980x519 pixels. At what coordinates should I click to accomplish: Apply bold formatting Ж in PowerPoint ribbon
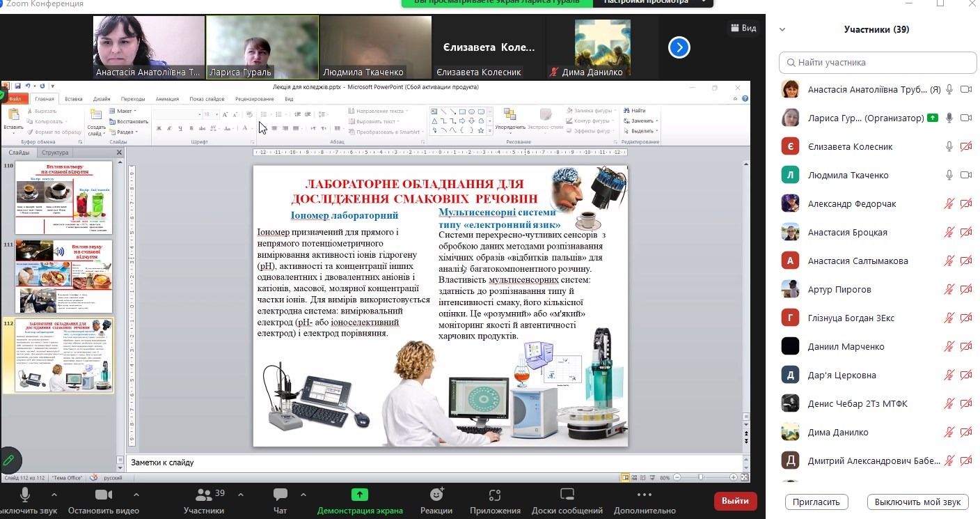(x=159, y=128)
